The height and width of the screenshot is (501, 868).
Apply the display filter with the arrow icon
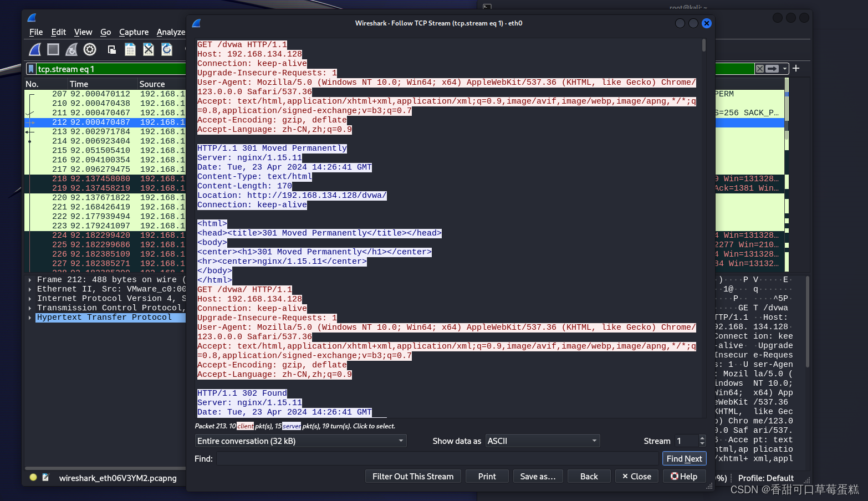click(x=773, y=69)
